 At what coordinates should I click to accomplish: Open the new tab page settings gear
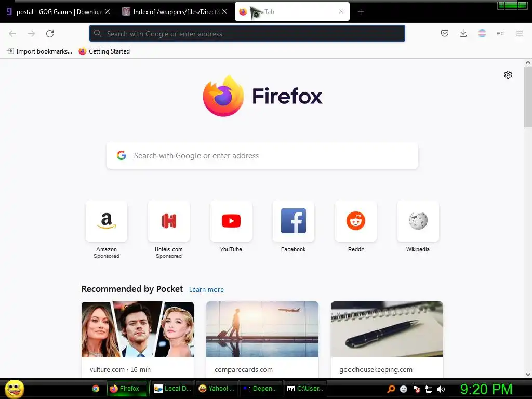click(x=508, y=75)
